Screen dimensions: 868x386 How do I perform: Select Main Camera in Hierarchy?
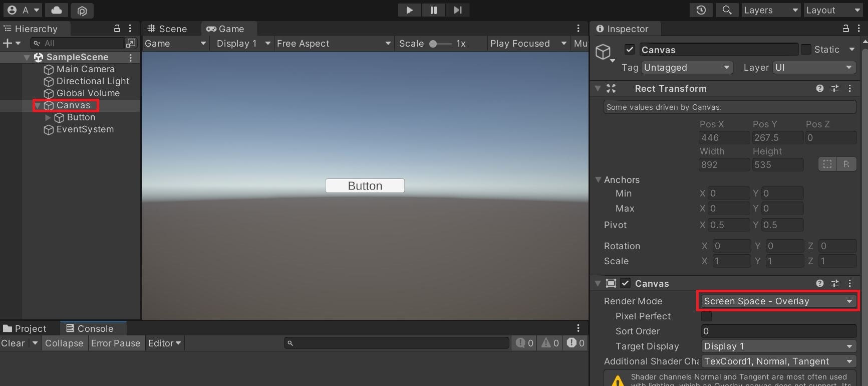(x=85, y=69)
